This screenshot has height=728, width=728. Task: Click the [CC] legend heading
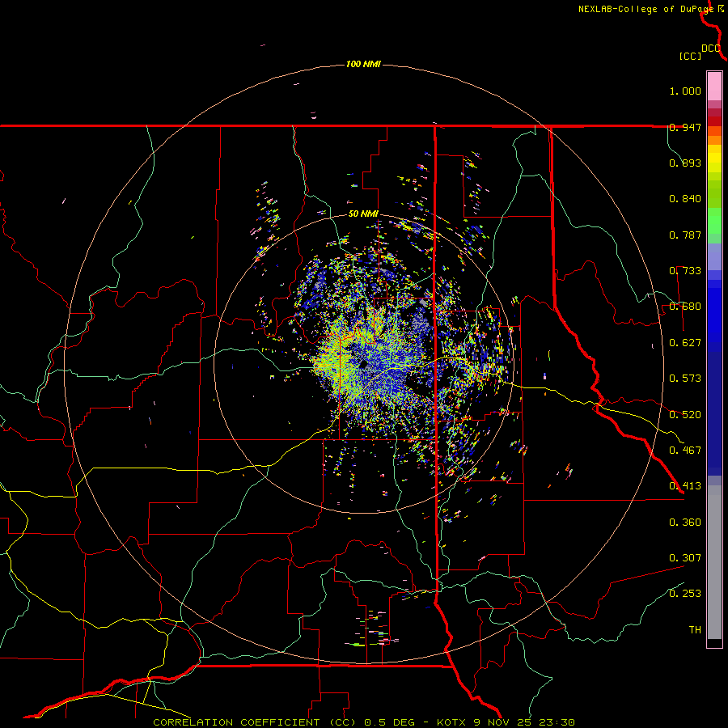coord(690,56)
